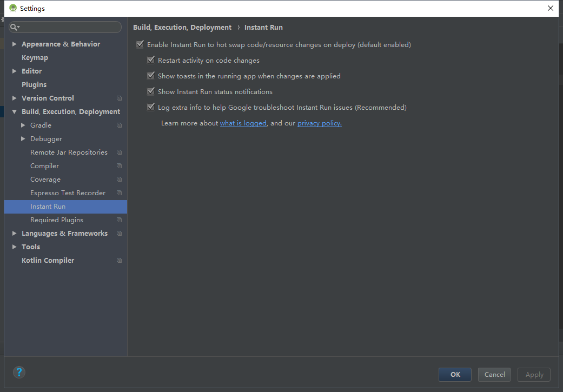Select Remote Jar Repositories item
Screen dimensions: 563x392
pyautogui.click(x=69, y=152)
